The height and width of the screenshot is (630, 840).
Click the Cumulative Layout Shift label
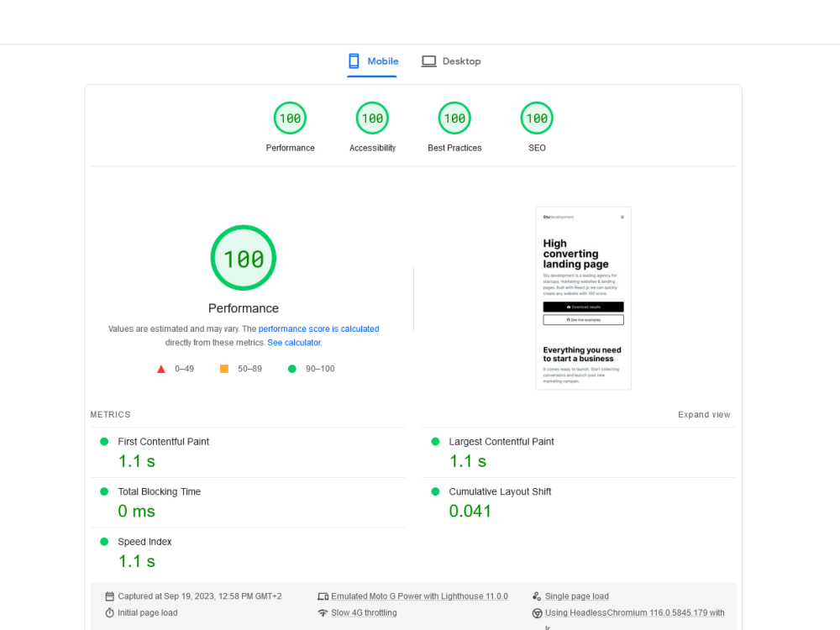click(x=500, y=491)
